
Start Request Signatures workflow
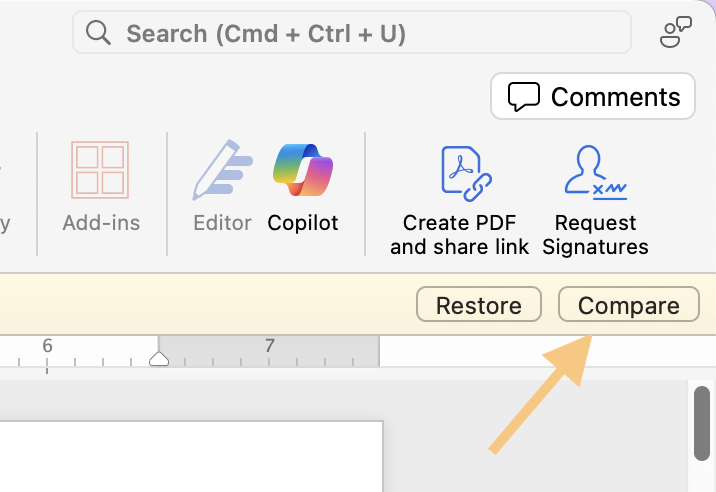[x=595, y=201]
